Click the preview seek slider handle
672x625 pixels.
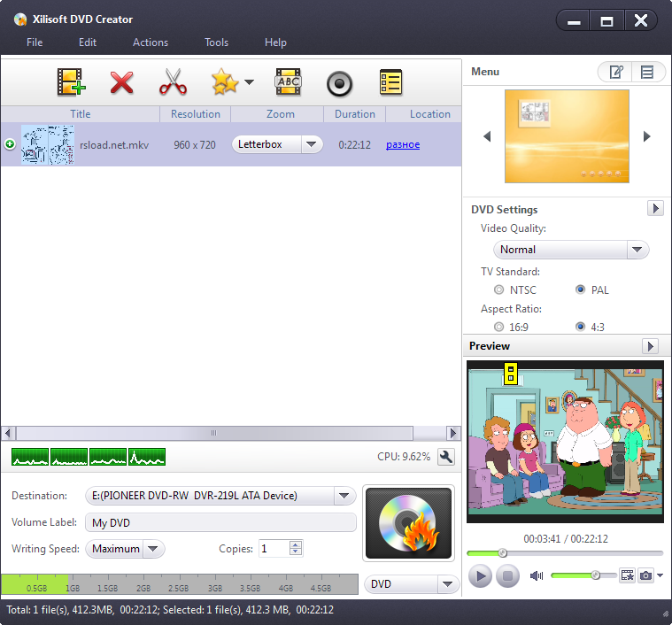[x=503, y=553]
